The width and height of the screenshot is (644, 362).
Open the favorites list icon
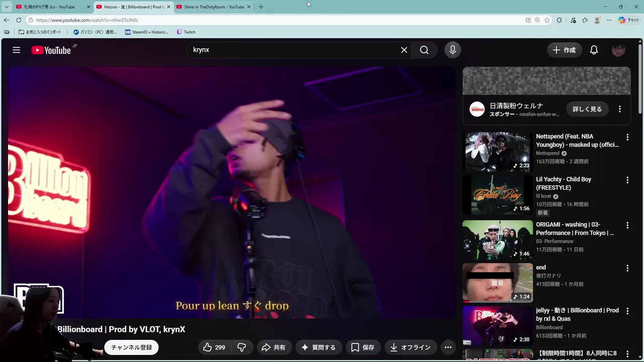click(585, 20)
